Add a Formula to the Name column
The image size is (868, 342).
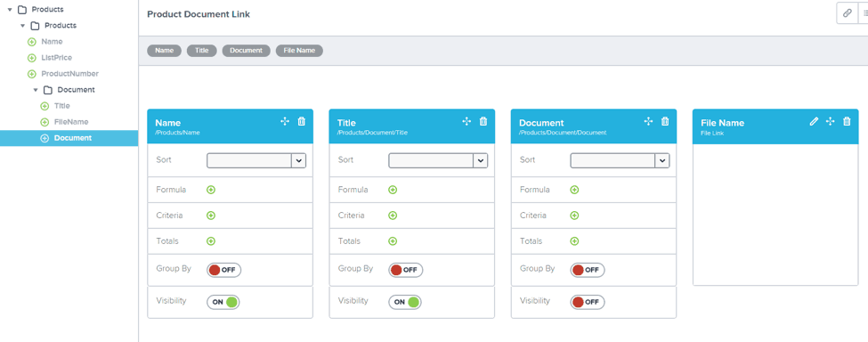click(211, 190)
